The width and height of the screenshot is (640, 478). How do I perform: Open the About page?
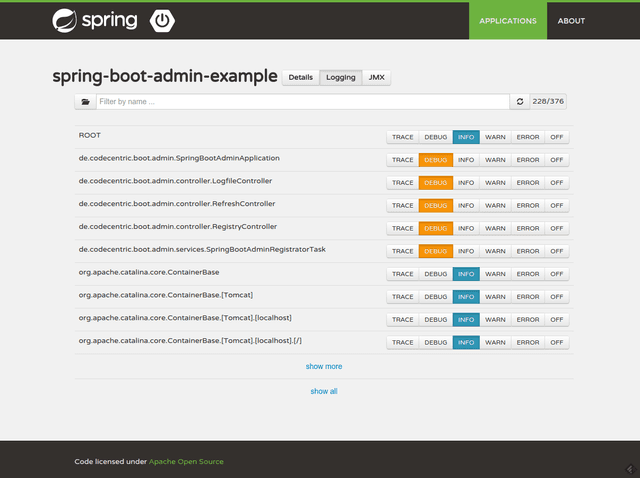[x=571, y=21]
